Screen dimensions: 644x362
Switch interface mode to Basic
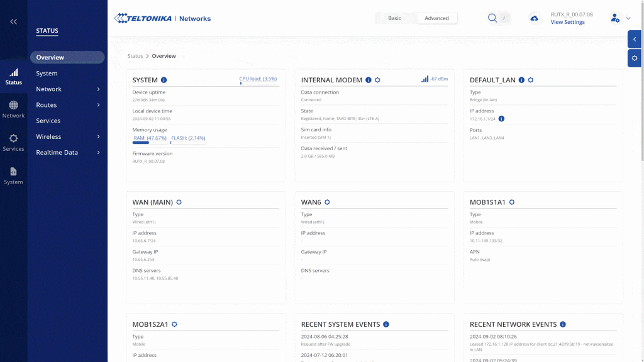coord(394,18)
